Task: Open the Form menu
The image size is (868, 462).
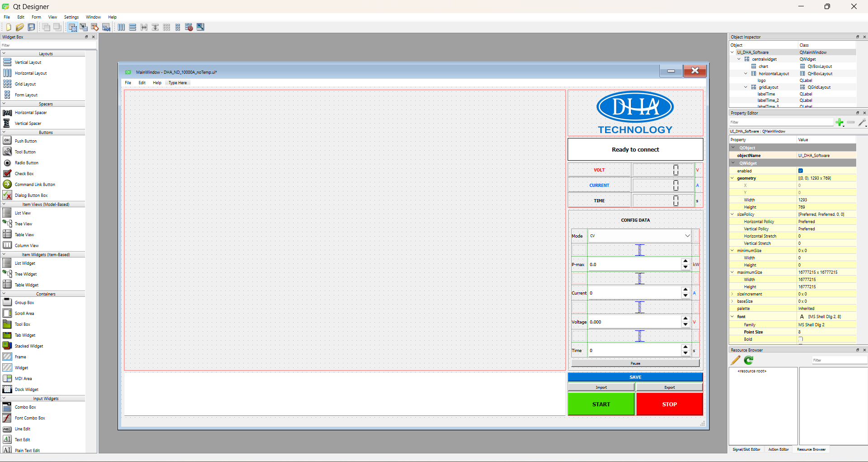Action: pos(36,17)
